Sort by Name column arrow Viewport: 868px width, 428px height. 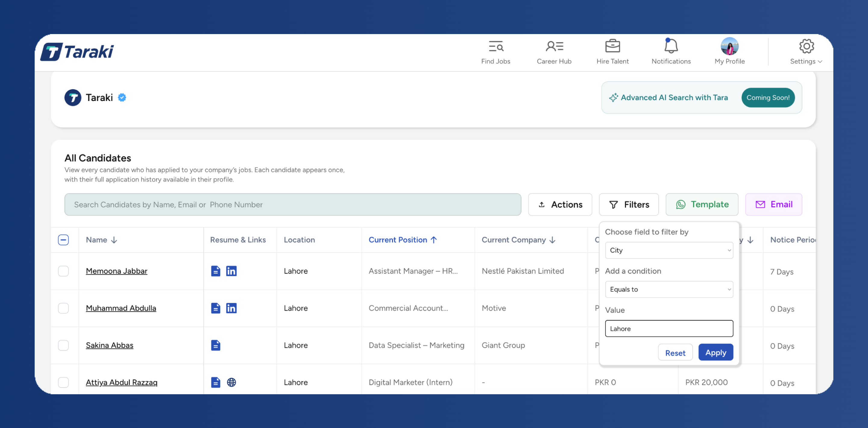click(x=114, y=240)
